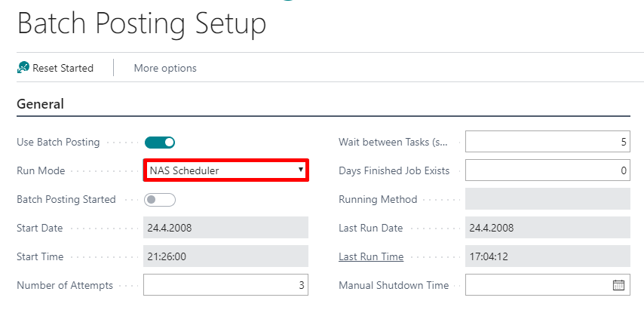
Task: Click the Last Run Date value field
Action: tap(547, 228)
